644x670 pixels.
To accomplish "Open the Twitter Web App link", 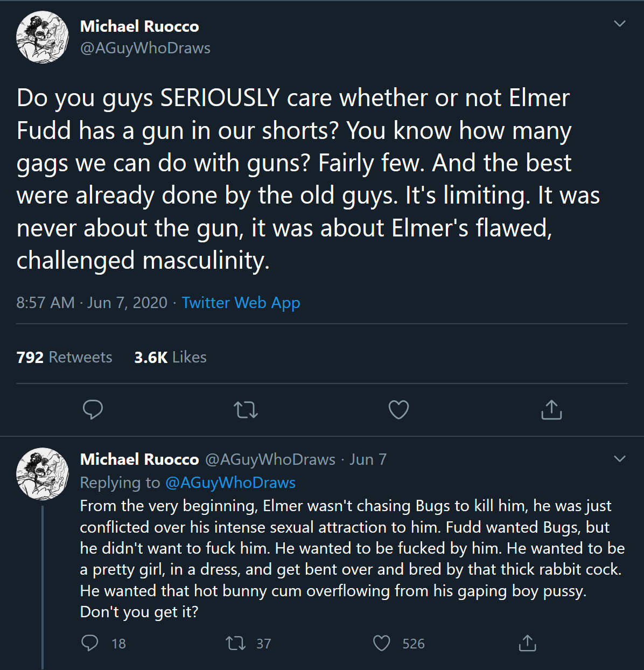I will click(x=241, y=303).
